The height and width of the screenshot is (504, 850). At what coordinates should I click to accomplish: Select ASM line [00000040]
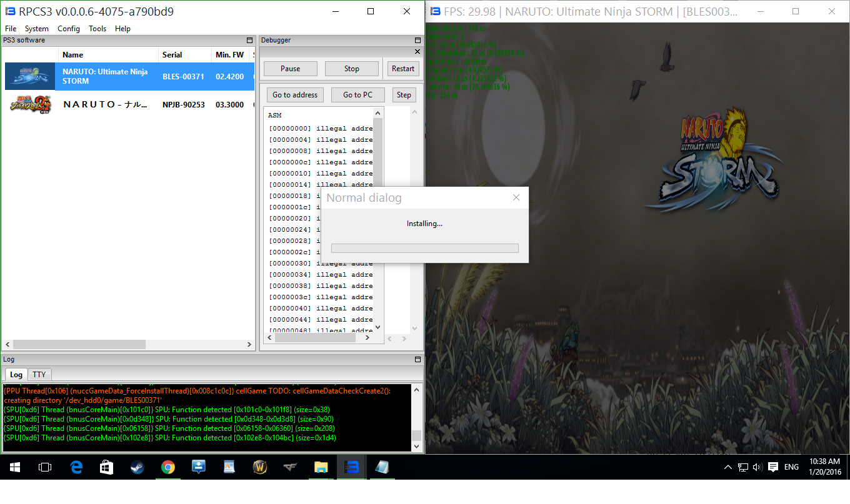(x=321, y=309)
